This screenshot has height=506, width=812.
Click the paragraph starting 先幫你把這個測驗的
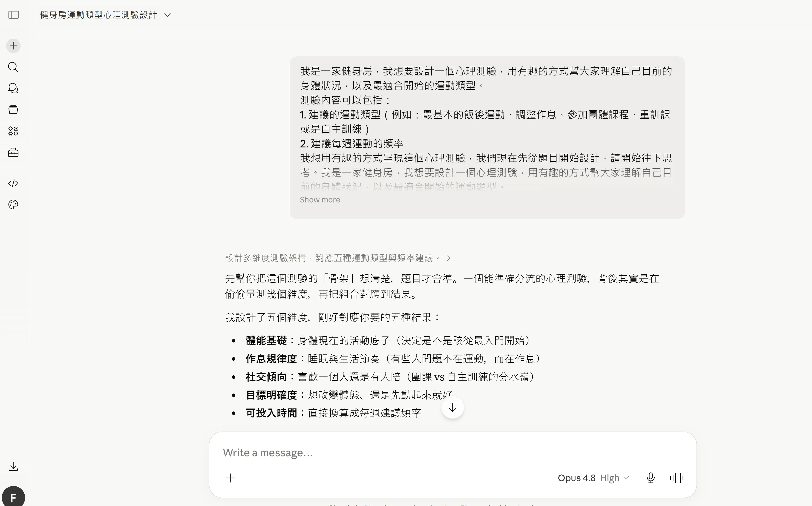(x=442, y=286)
